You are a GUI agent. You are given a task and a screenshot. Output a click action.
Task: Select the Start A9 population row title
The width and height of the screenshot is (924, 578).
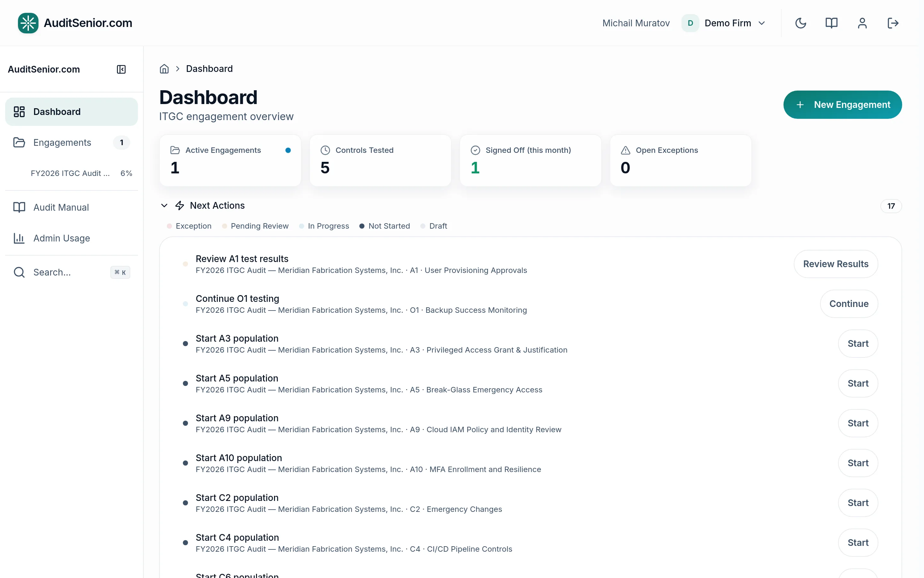tap(237, 418)
